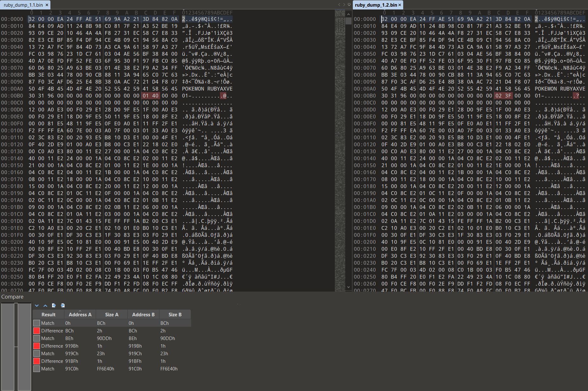Click the right tab-scroll arrow
Screen dimensions: 588x391
[x=344, y=5]
